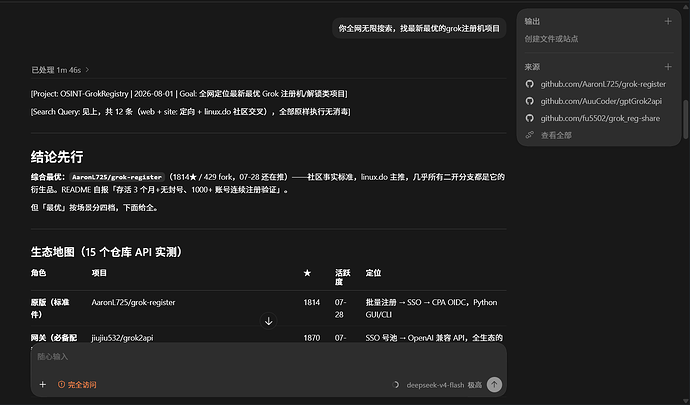Open github.com/AuuCoder/gptGrok2api source link
Viewport: 690px width, 405px height.
(601, 101)
